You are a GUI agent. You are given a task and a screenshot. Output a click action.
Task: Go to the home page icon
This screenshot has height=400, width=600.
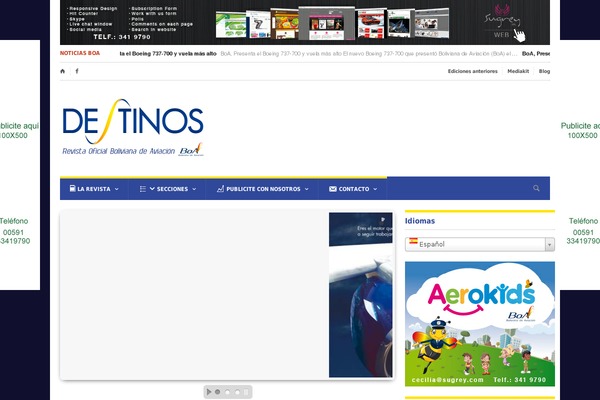point(63,71)
